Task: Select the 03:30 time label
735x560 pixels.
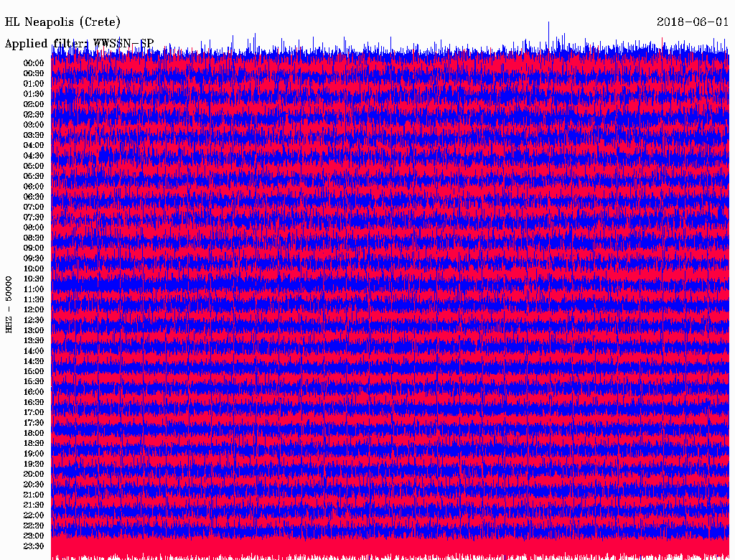Action: [x=34, y=135]
